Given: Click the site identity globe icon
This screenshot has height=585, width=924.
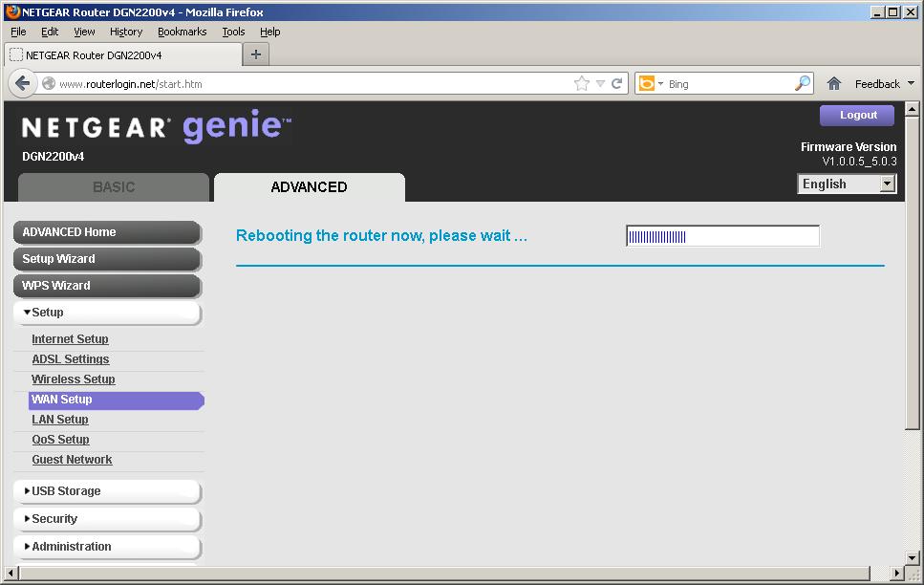Looking at the screenshot, I should pos(49,84).
